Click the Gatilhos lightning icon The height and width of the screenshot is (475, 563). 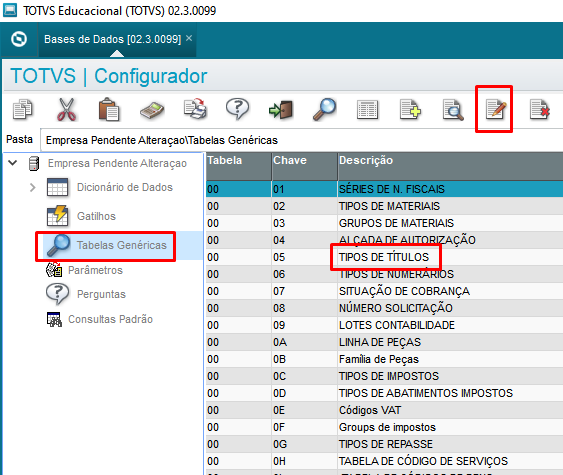click(x=57, y=215)
